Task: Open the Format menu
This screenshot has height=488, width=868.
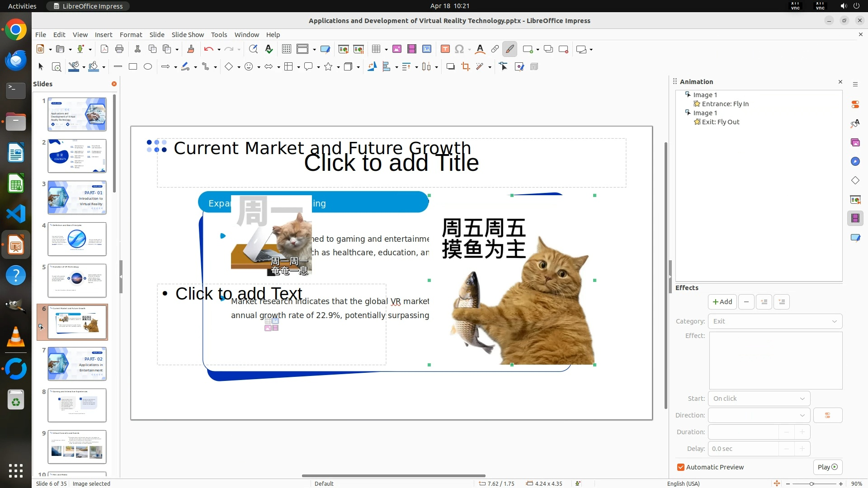Action: [131, 34]
